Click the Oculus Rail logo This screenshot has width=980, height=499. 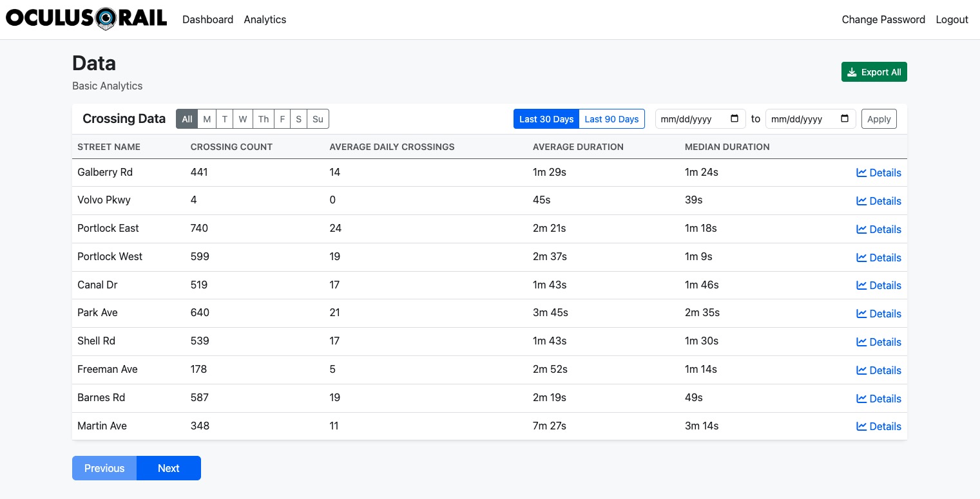click(86, 19)
